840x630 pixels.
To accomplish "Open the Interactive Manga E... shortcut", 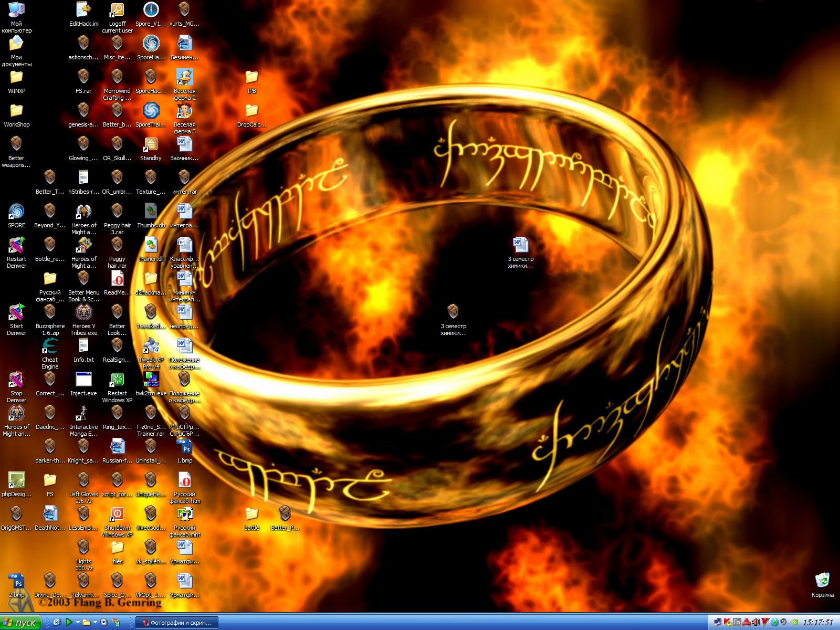I will (83, 421).
